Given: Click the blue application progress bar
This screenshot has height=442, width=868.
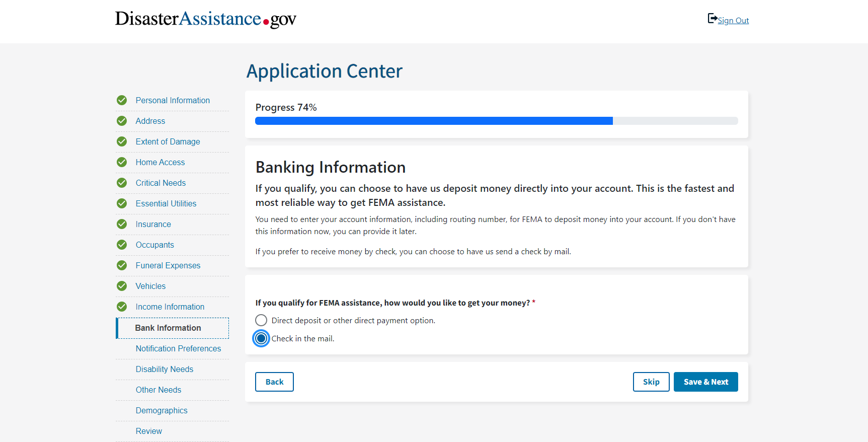Looking at the screenshot, I should tap(434, 121).
